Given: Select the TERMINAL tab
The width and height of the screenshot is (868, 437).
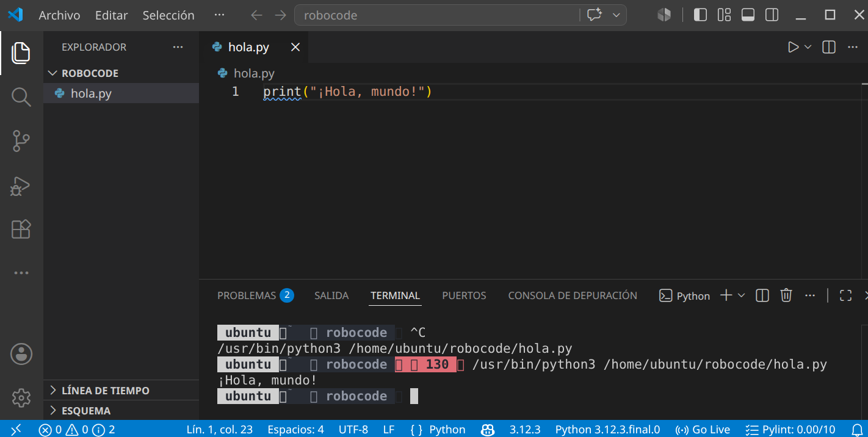Looking at the screenshot, I should click(x=395, y=295).
